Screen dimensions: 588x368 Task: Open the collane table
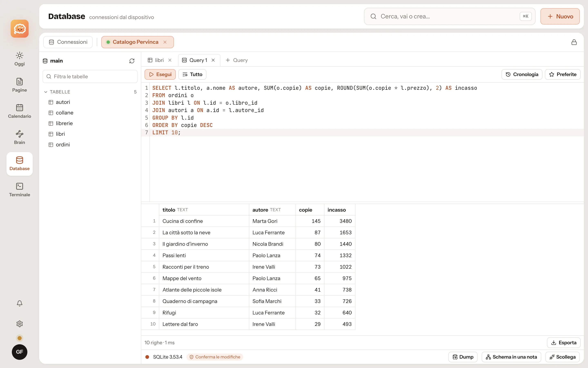click(x=90, y=113)
